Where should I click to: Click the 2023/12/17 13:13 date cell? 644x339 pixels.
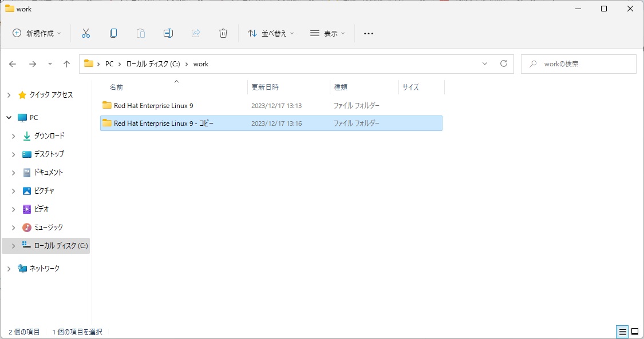276,106
